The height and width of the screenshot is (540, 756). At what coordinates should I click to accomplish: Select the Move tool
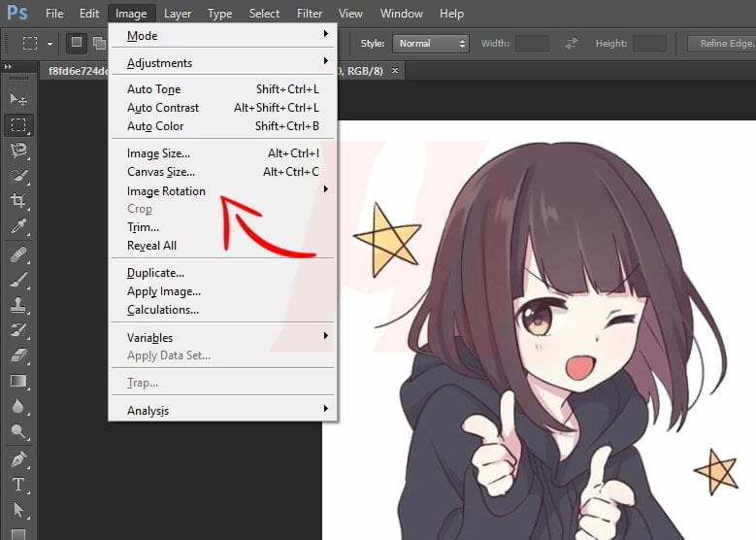[x=18, y=99]
